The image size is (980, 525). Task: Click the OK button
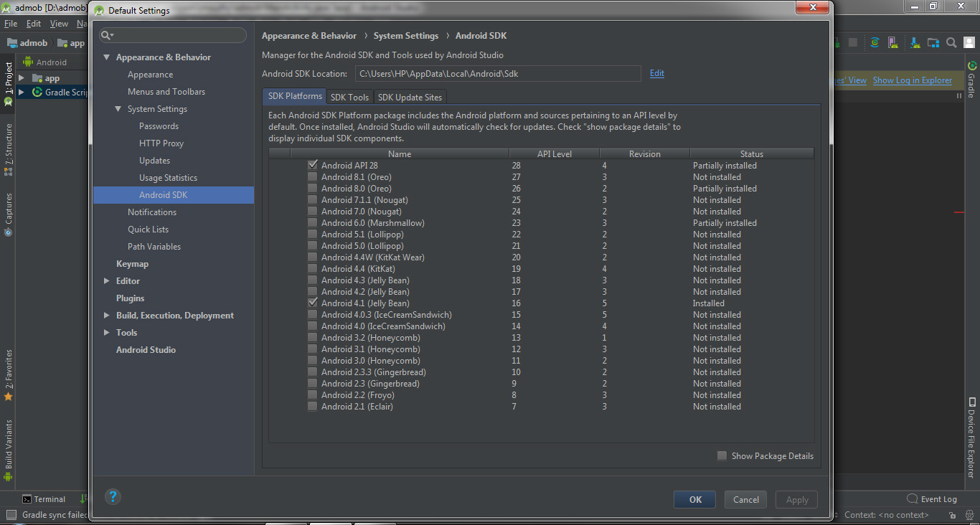[695, 500]
